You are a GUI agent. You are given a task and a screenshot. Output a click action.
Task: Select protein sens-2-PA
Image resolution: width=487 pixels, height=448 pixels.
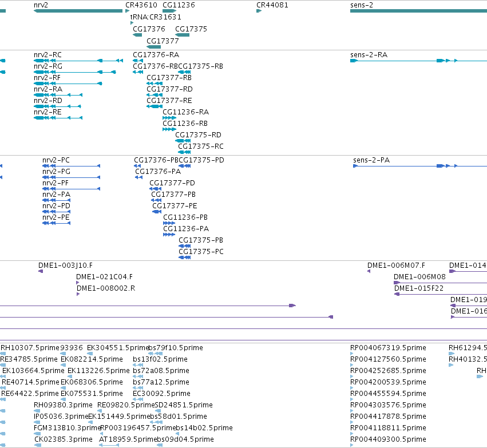(x=371, y=160)
